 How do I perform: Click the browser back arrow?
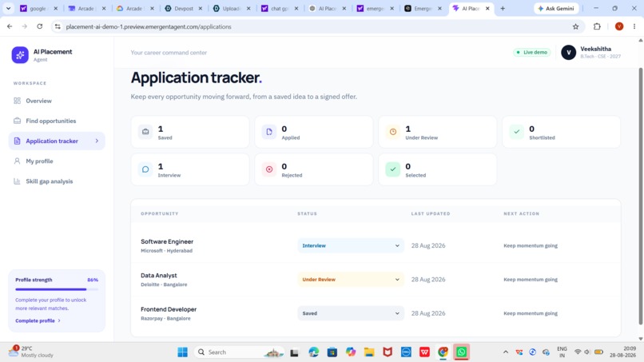coord(10,26)
